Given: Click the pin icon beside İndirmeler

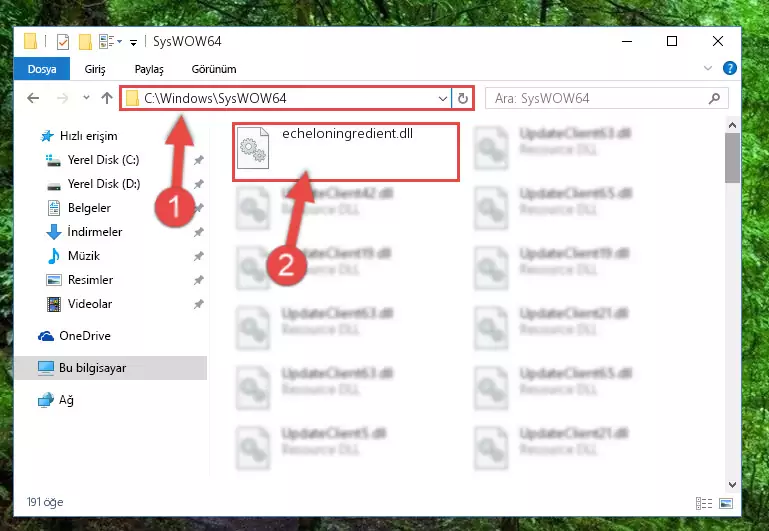Looking at the screenshot, I should (198, 232).
